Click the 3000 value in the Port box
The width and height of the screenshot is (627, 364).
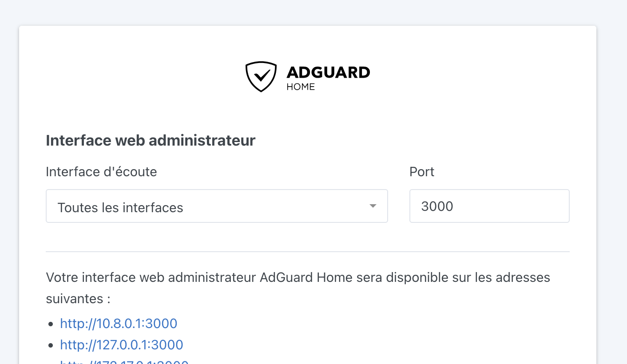tap(437, 206)
